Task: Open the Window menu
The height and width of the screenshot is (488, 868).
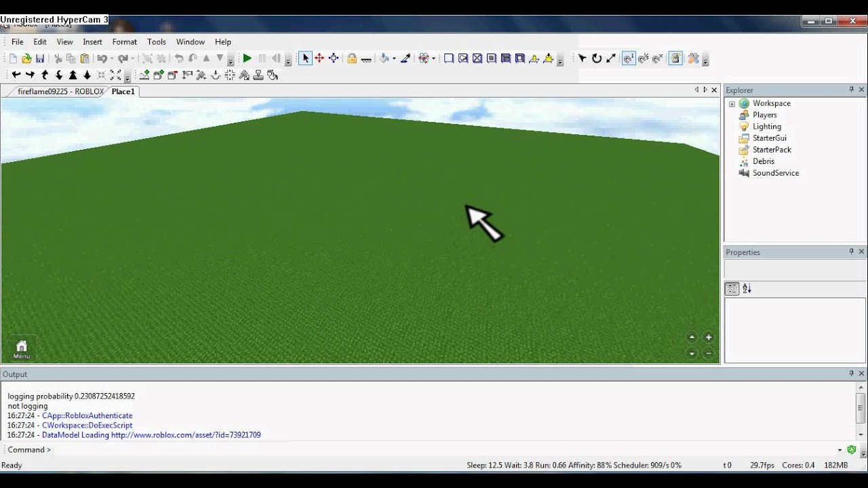Action: pos(191,42)
